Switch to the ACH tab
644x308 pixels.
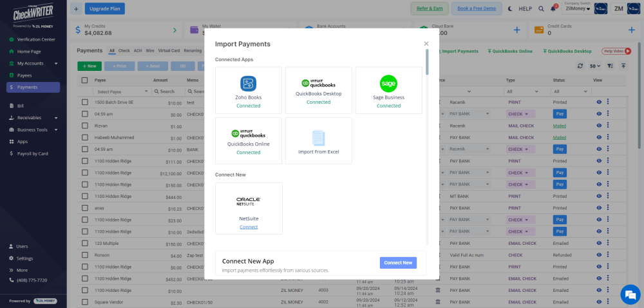point(138,51)
